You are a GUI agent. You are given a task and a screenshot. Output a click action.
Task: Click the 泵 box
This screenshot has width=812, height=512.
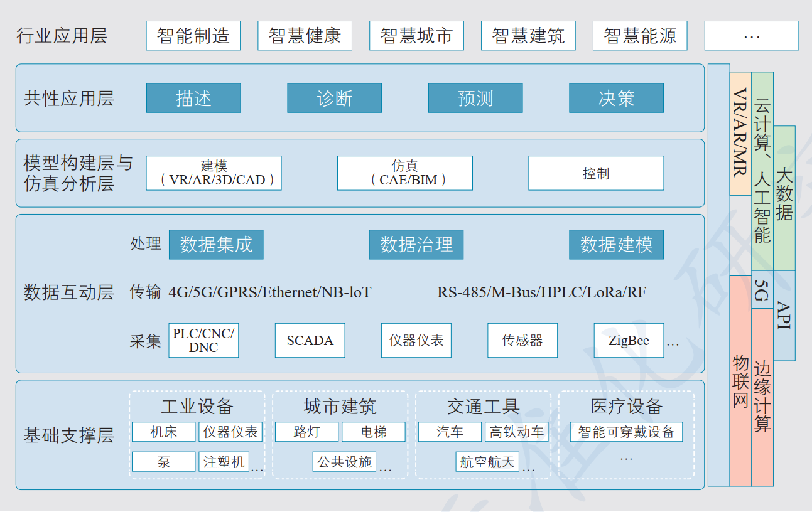click(x=164, y=462)
